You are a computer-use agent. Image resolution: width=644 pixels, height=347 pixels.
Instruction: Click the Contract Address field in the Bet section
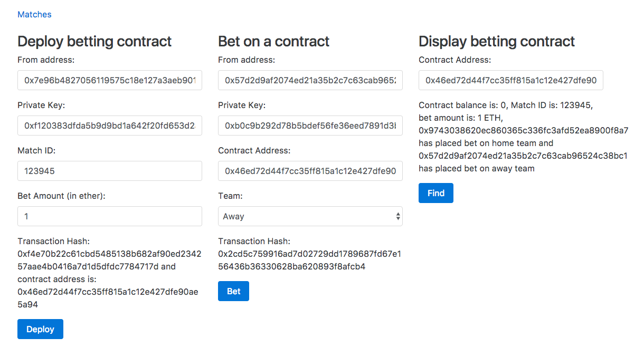coord(310,171)
